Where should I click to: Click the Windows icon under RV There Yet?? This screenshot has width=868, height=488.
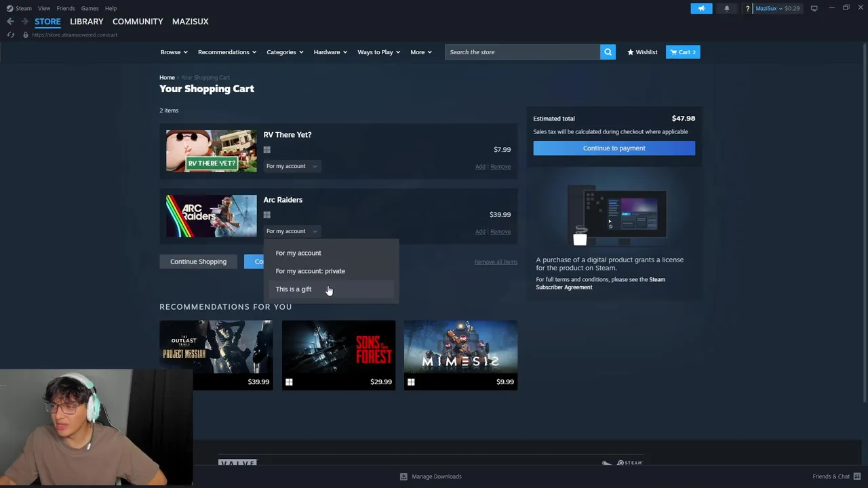pyautogui.click(x=267, y=150)
